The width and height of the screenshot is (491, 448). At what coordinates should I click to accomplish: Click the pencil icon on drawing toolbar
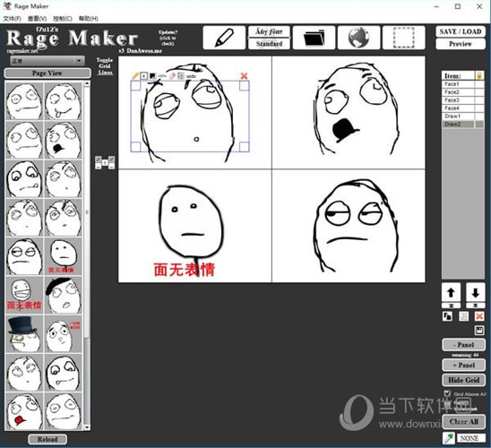point(135,76)
